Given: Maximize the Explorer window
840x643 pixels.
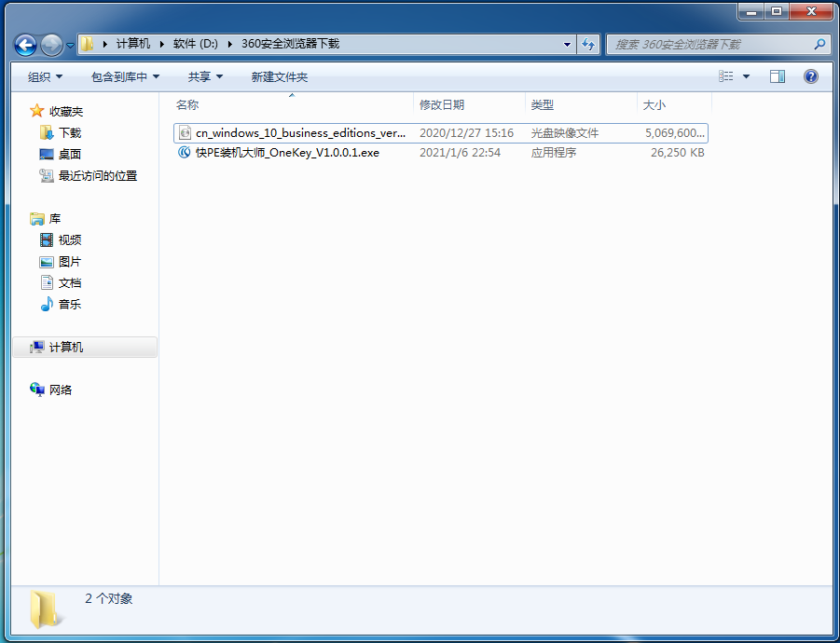Looking at the screenshot, I should (x=777, y=11).
